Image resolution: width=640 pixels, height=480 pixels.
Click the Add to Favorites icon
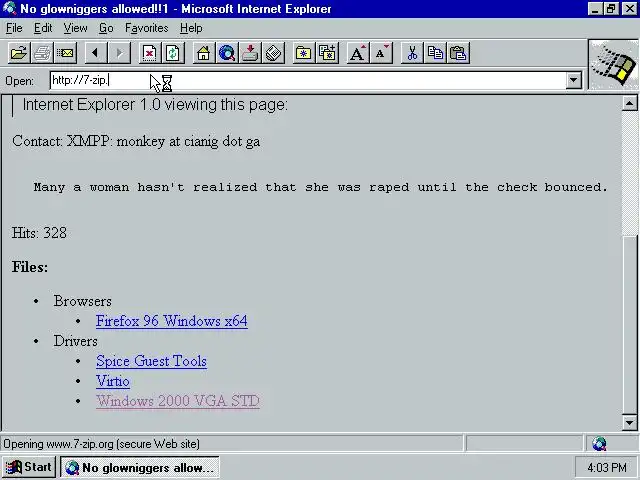coord(327,53)
